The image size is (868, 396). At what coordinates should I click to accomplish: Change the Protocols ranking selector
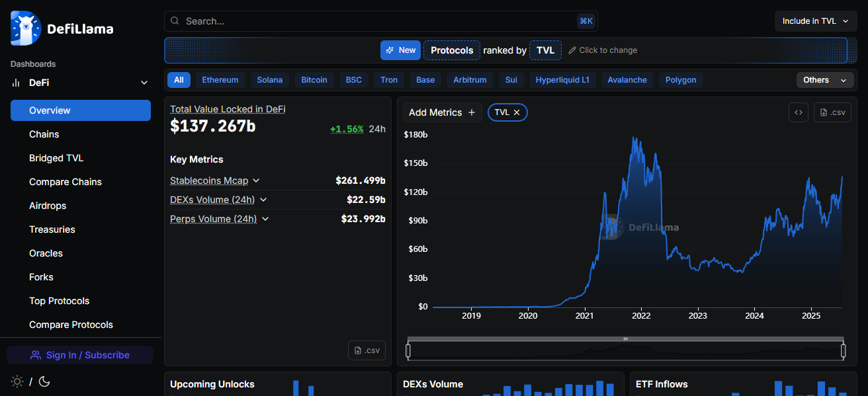[x=452, y=50]
